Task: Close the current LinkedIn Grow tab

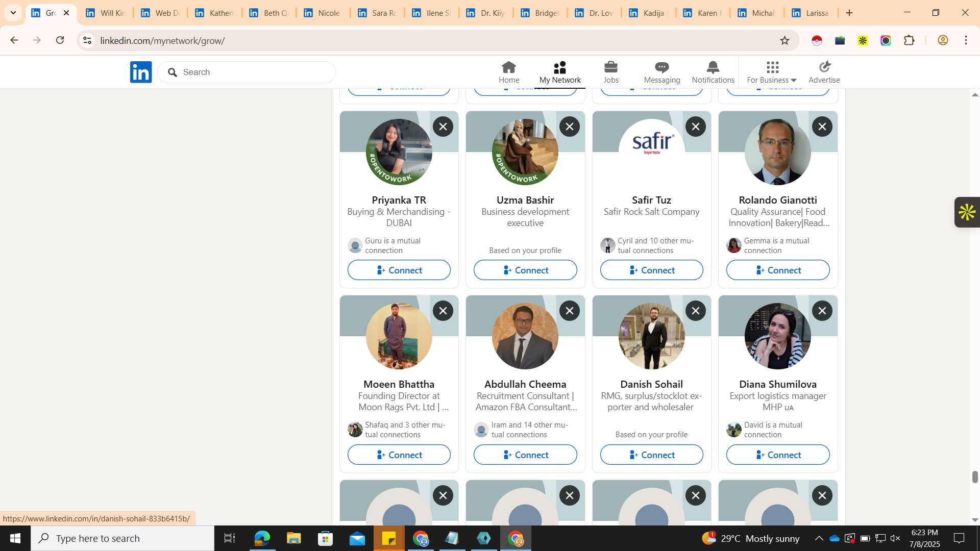Action: pyautogui.click(x=66, y=13)
